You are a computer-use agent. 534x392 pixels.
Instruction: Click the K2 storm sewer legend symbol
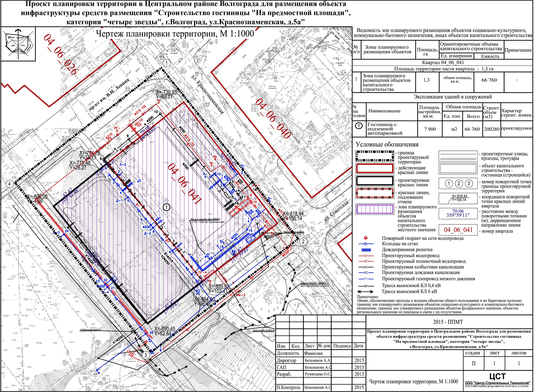tap(366, 273)
